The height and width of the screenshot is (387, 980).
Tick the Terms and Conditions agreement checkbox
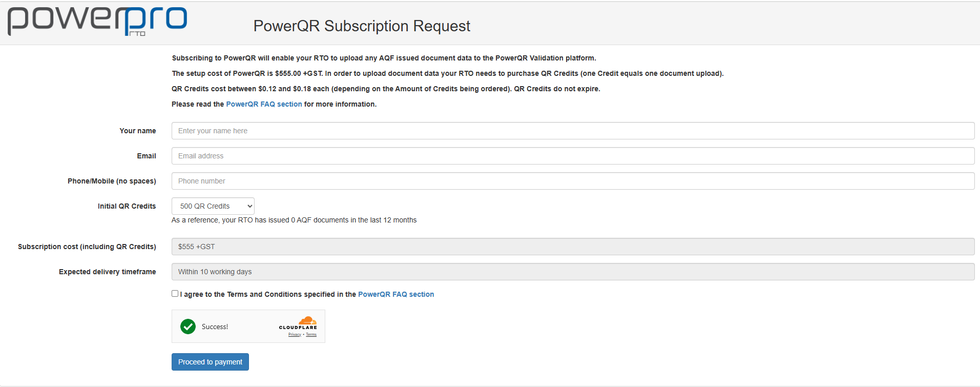[175, 294]
